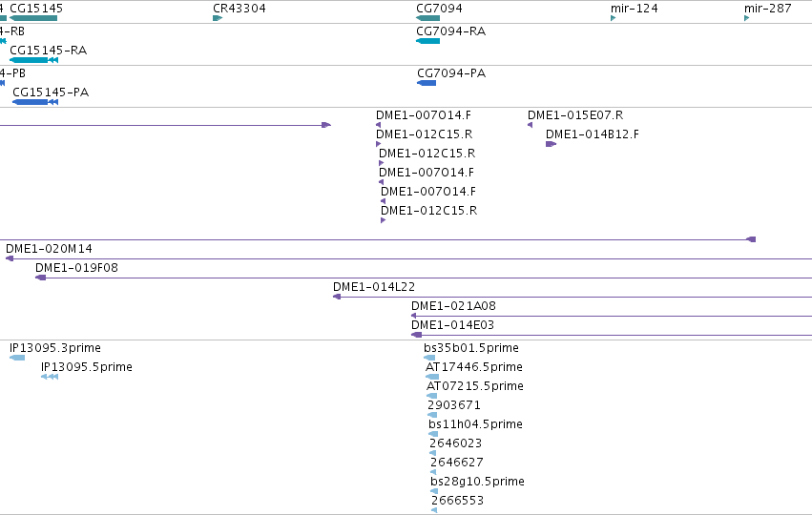This screenshot has width=812, height=515.
Task: Click the small arrow glyph under mir-124
Action: [614, 18]
